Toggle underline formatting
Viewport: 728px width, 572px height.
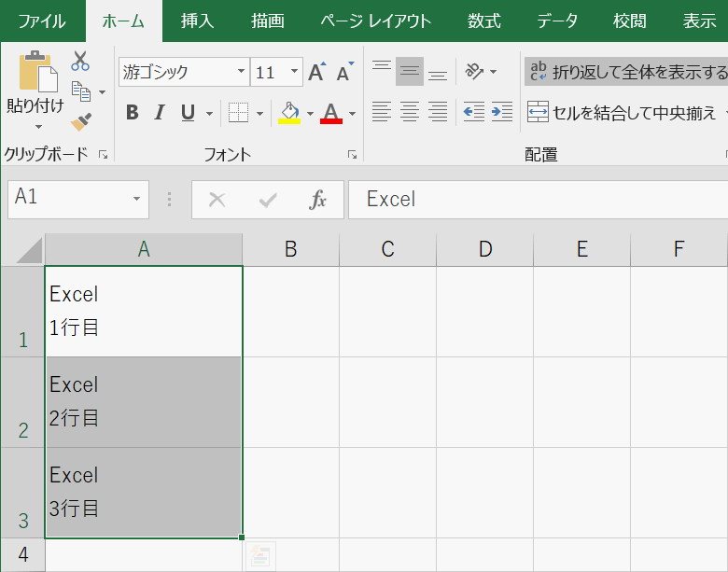[x=188, y=112]
